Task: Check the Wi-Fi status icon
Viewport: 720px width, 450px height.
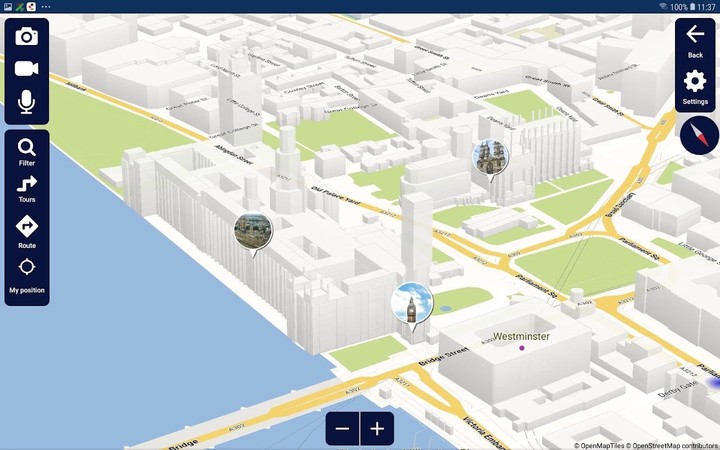Action: click(x=663, y=6)
